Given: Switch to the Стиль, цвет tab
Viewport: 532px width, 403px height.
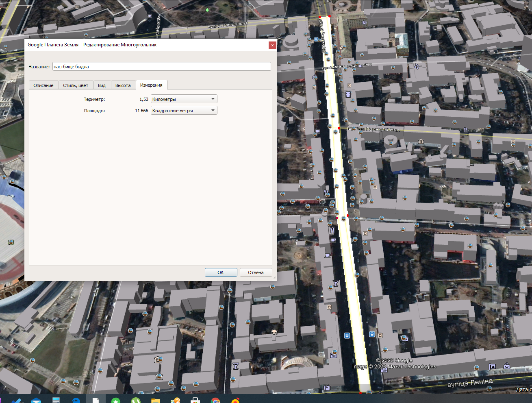Looking at the screenshot, I should [76, 85].
